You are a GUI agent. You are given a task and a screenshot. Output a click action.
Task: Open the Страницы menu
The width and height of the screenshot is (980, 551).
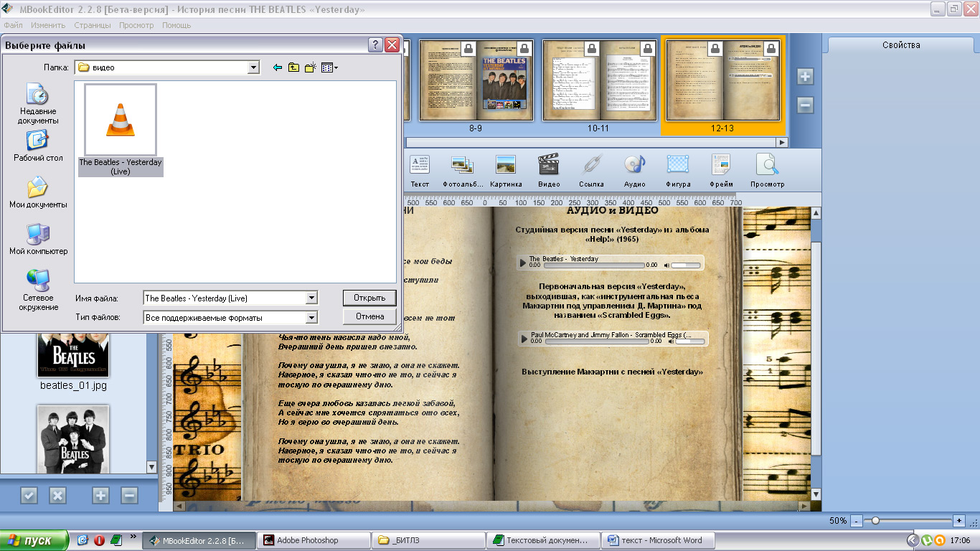[x=93, y=25]
